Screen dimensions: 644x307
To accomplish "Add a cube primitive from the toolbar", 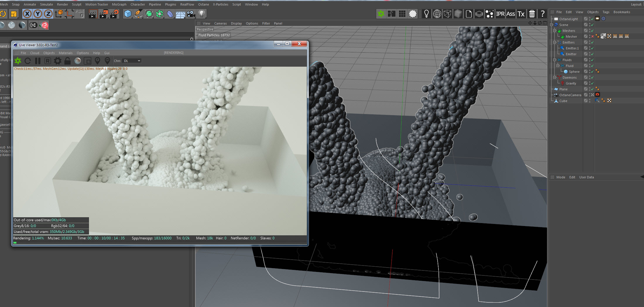I will tap(128, 14).
